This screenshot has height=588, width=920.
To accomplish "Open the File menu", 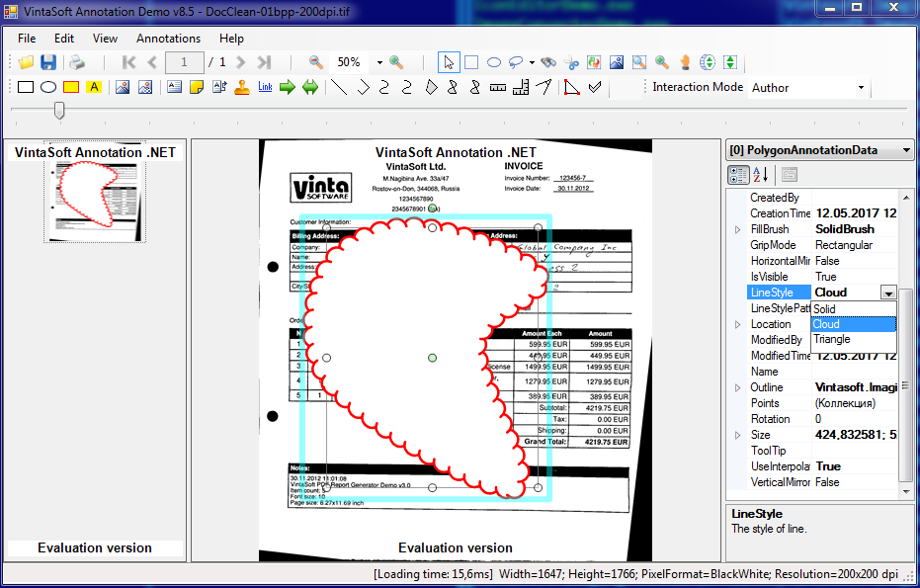I will pos(27,39).
